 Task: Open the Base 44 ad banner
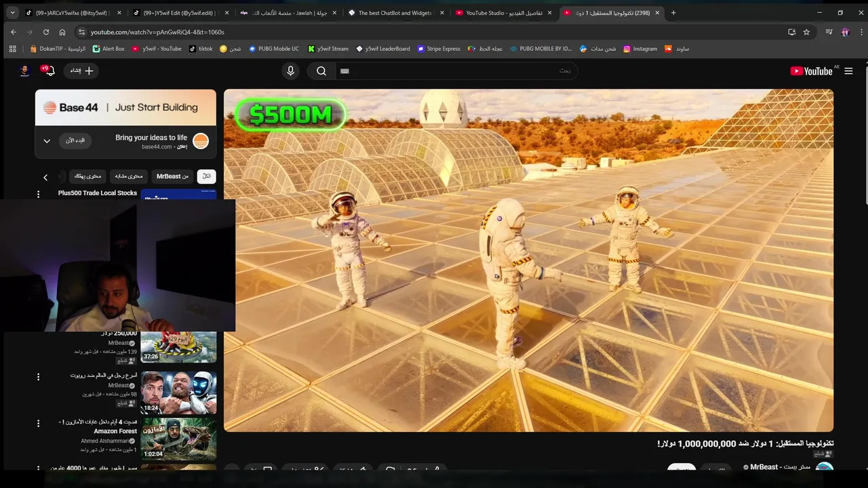(x=125, y=107)
